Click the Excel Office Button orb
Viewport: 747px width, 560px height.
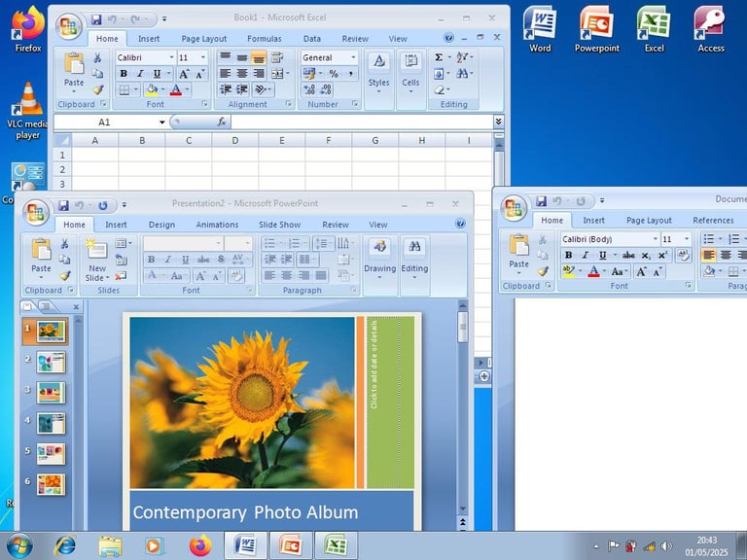pos(69,26)
